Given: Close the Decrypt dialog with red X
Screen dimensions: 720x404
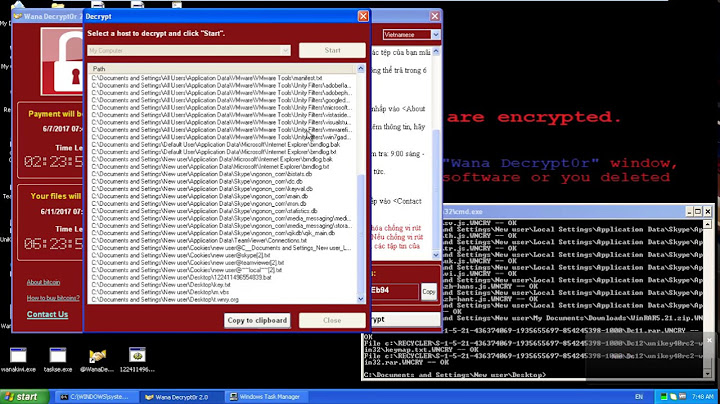Looking at the screenshot, I should [363, 17].
